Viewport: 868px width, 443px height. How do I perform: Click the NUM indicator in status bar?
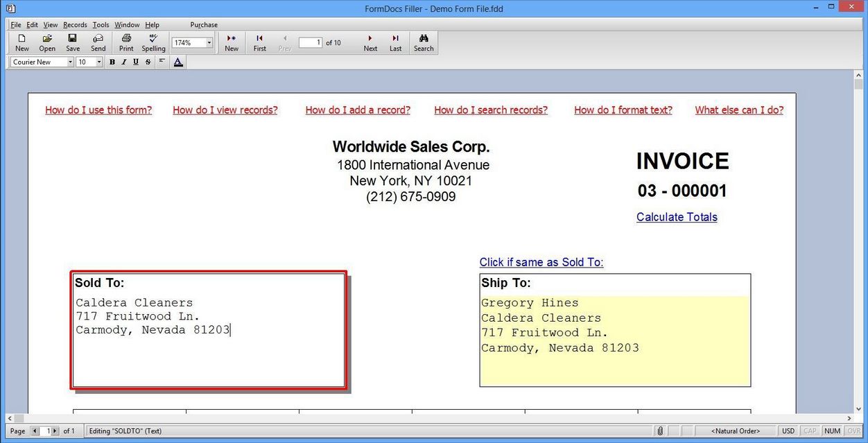pos(832,431)
